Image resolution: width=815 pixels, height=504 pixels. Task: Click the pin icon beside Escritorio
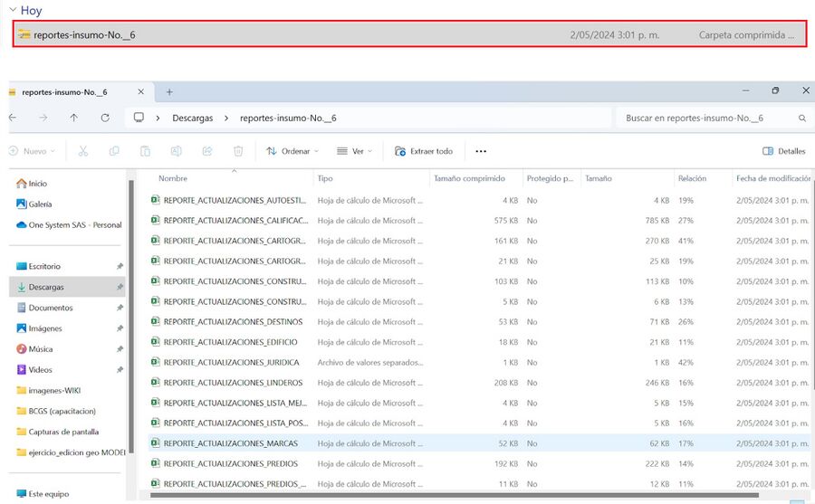tap(120, 266)
